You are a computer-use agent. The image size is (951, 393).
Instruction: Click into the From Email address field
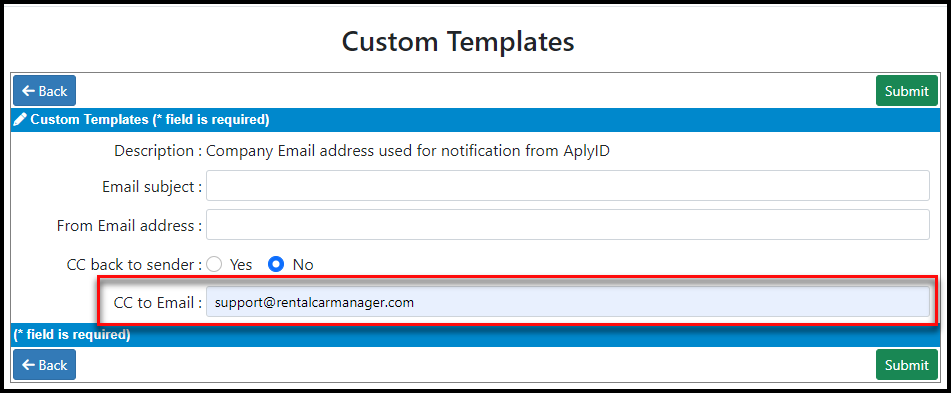click(568, 225)
